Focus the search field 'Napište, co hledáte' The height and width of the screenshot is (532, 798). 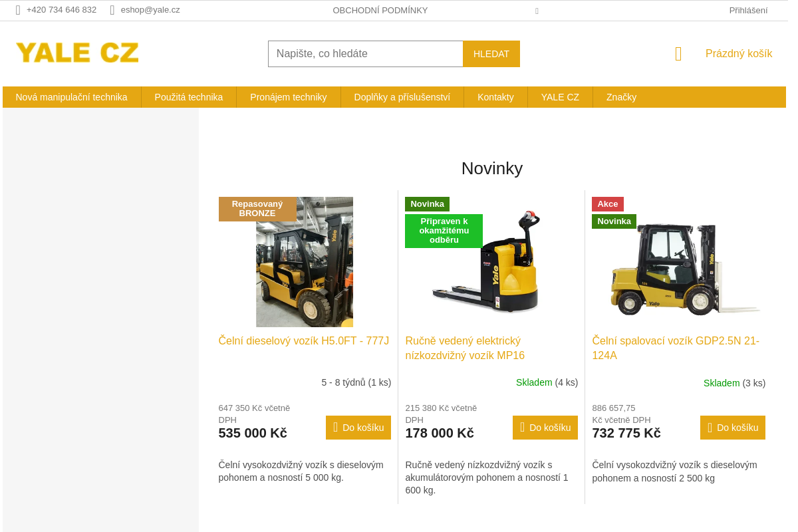[x=366, y=54]
